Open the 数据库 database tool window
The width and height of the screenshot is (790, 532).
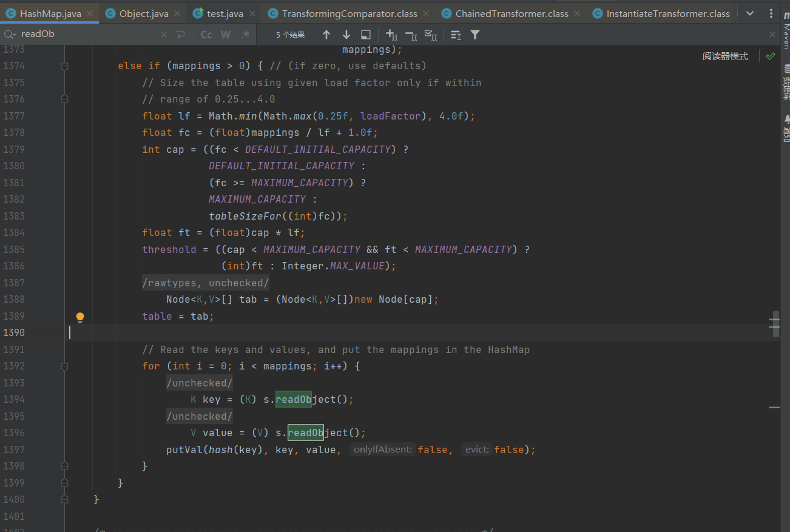pos(786,82)
